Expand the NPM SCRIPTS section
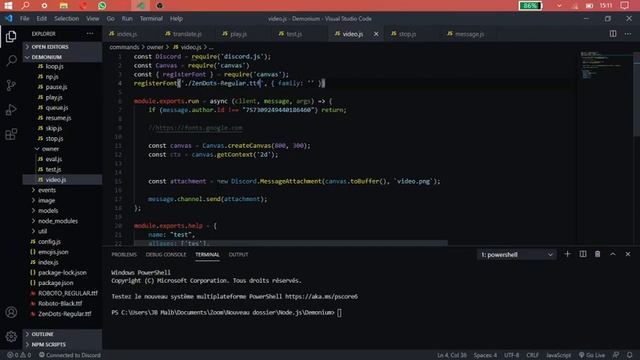This screenshot has width=640, height=360. click(x=62, y=344)
